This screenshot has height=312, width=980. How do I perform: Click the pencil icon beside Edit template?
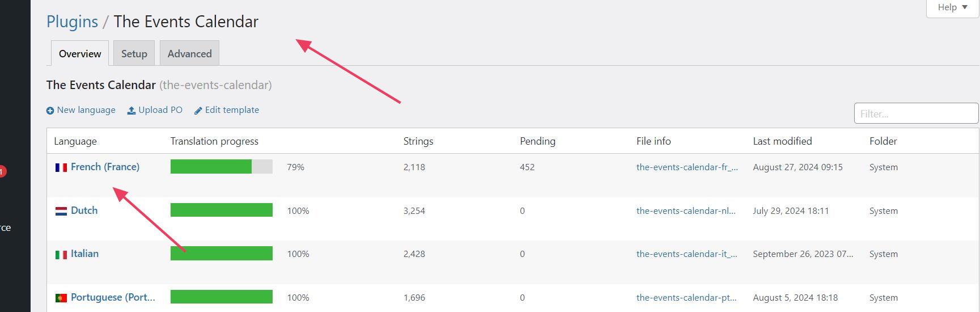[198, 111]
